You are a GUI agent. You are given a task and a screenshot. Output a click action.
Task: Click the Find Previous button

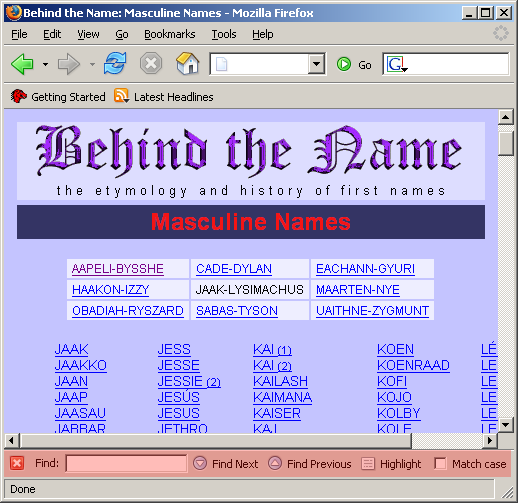click(310, 464)
